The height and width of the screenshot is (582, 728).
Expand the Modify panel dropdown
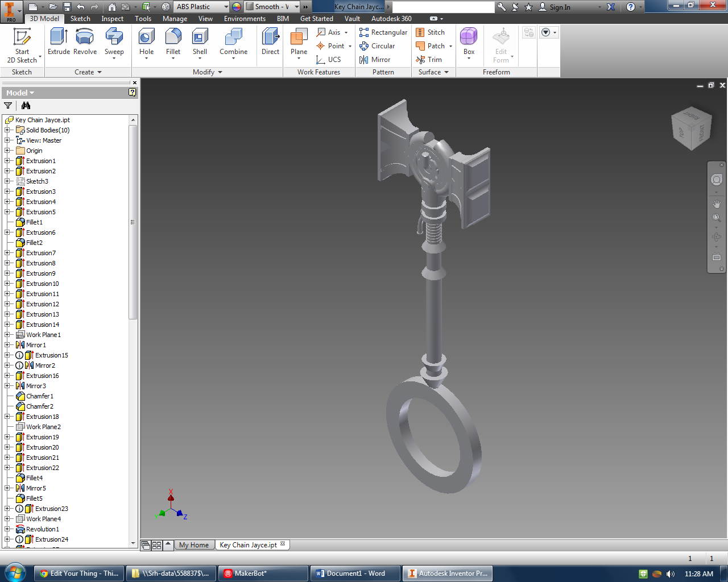point(208,72)
